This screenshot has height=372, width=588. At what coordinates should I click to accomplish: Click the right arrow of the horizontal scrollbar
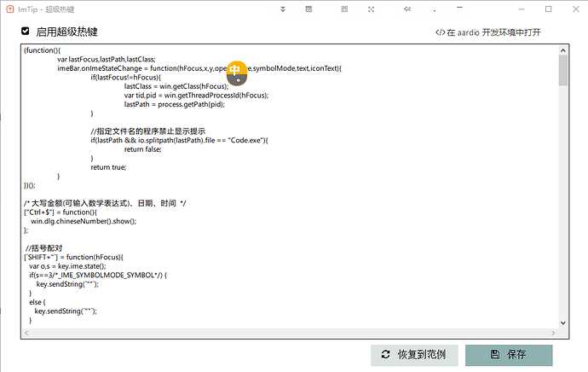[x=553, y=333]
